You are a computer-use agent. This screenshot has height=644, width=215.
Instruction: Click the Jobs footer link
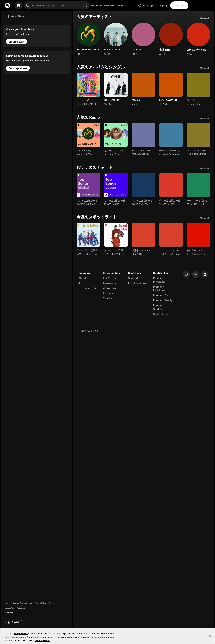coord(81,283)
